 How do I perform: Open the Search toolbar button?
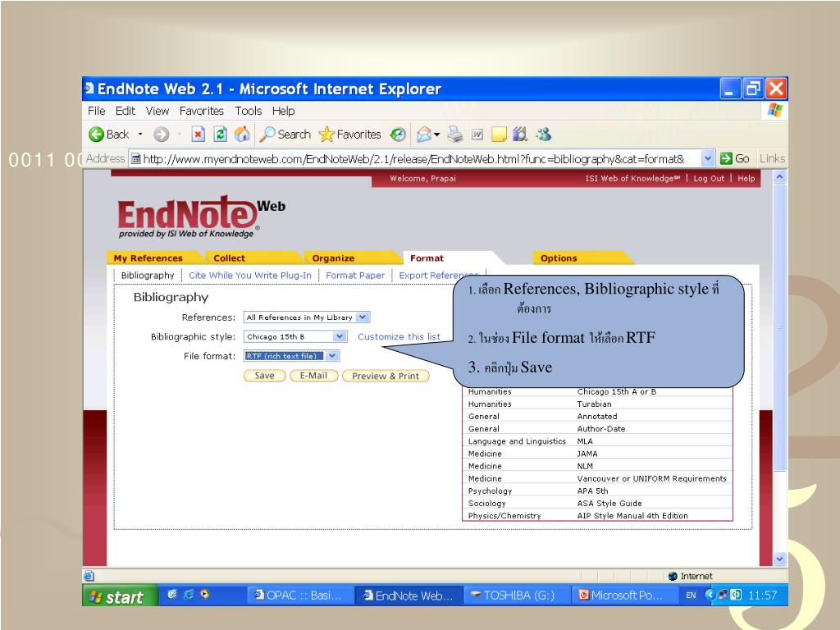285,134
